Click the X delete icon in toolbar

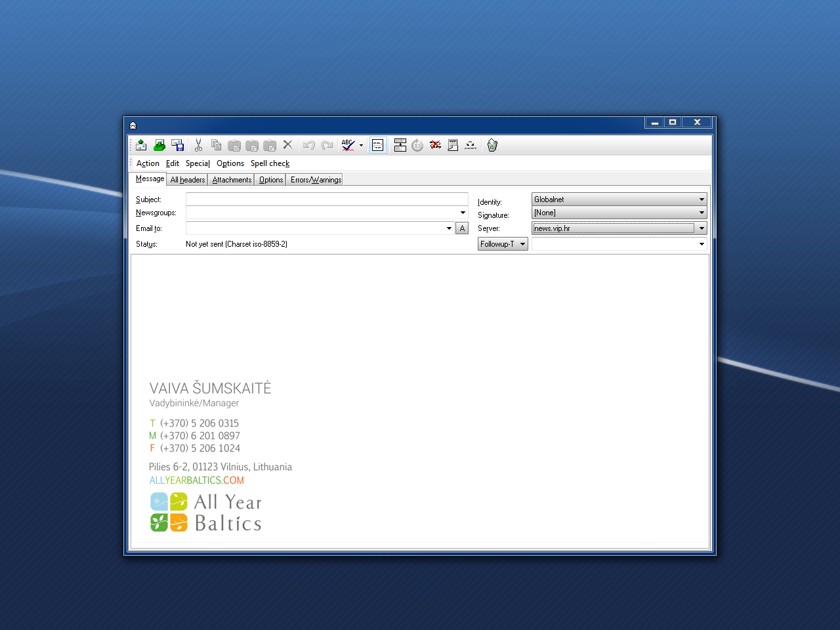coord(287,145)
